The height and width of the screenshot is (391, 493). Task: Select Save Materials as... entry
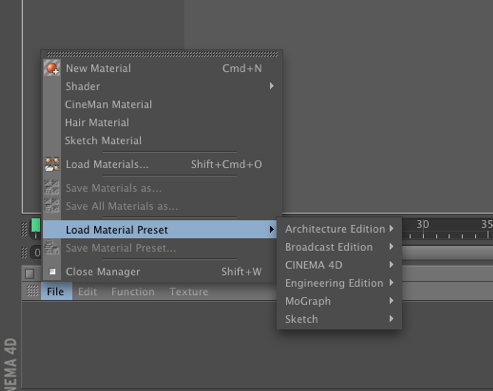pos(162,188)
